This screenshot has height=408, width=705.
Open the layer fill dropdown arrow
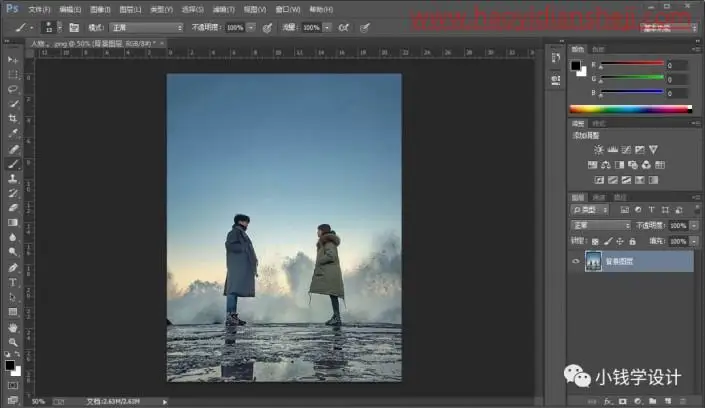tap(694, 242)
